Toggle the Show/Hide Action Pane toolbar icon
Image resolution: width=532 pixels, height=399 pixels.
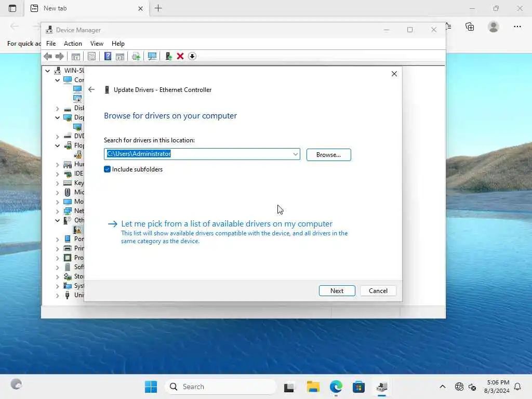tap(120, 56)
